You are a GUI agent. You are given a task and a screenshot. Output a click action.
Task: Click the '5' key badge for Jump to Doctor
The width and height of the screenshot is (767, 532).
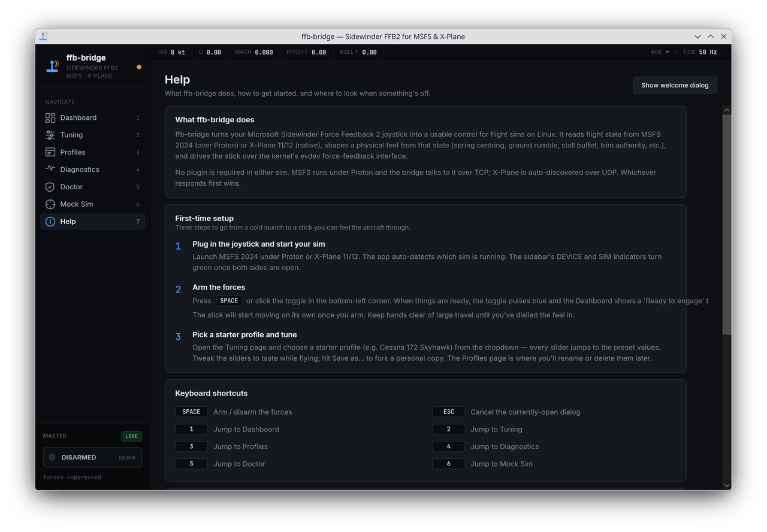click(x=191, y=464)
